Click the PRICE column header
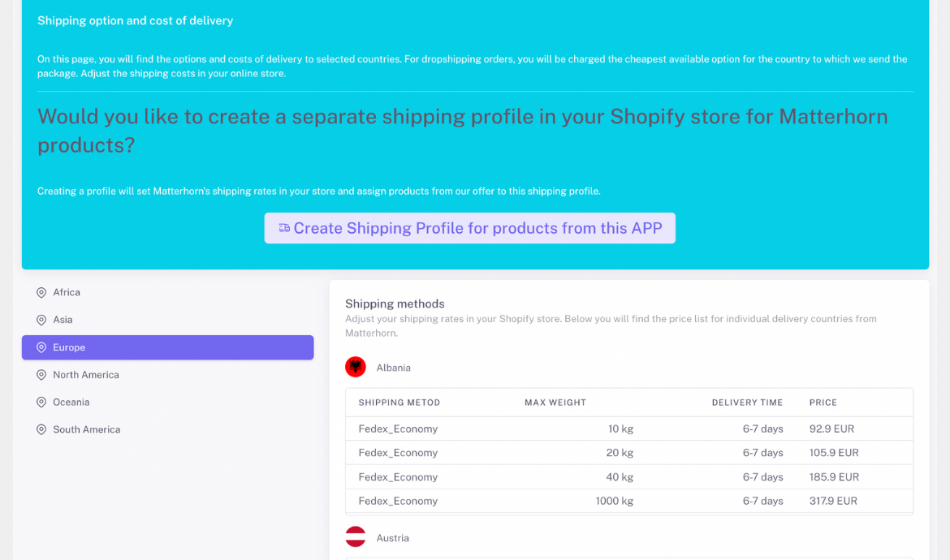The height and width of the screenshot is (560, 950). 823,403
